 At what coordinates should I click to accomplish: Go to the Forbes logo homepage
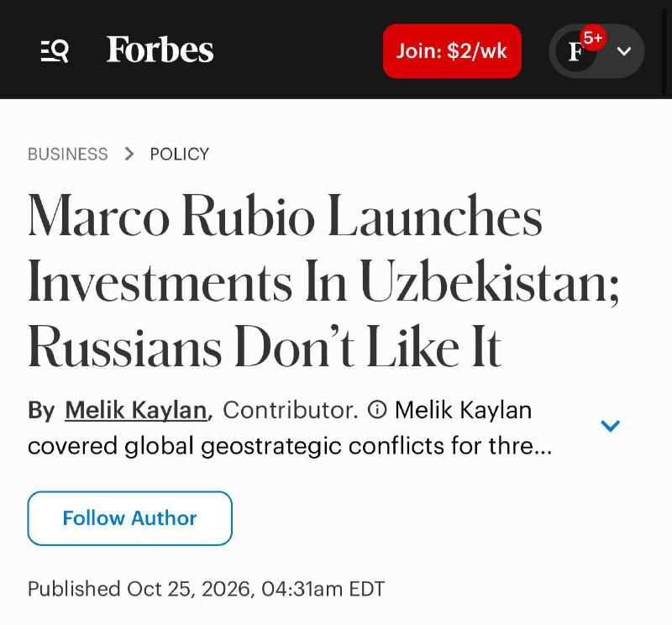coord(160,50)
